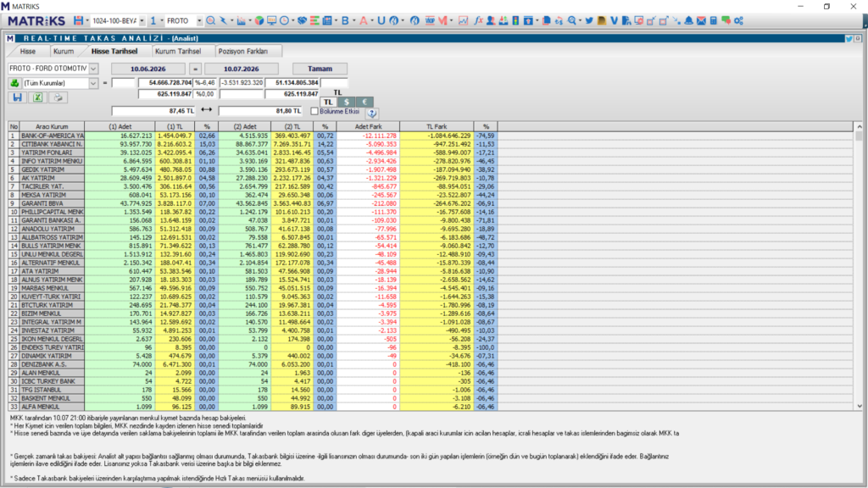The height and width of the screenshot is (488, 868).
Task: Click the alarm bell icon in the toolbar
Action: coord(688,21)
